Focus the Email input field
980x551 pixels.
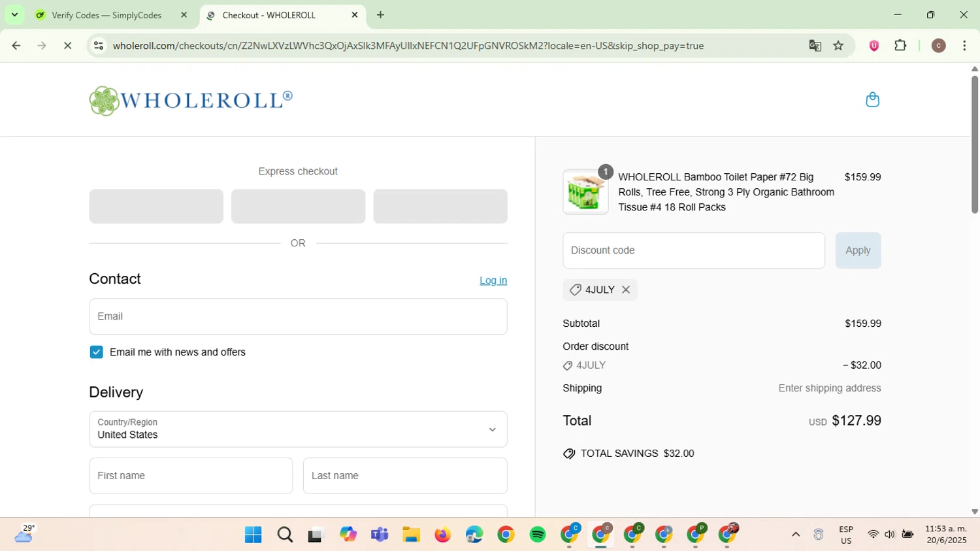[x=298, y=316]
